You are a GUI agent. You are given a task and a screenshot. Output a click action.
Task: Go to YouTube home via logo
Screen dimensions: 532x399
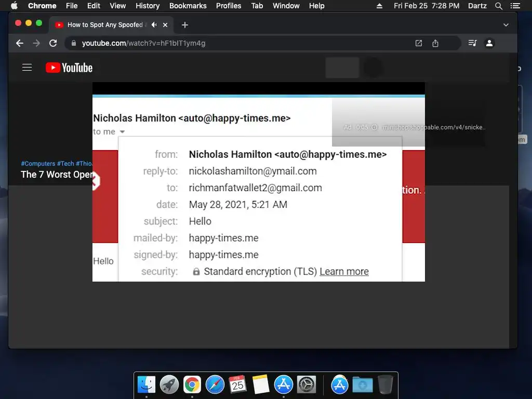point(69,68)
